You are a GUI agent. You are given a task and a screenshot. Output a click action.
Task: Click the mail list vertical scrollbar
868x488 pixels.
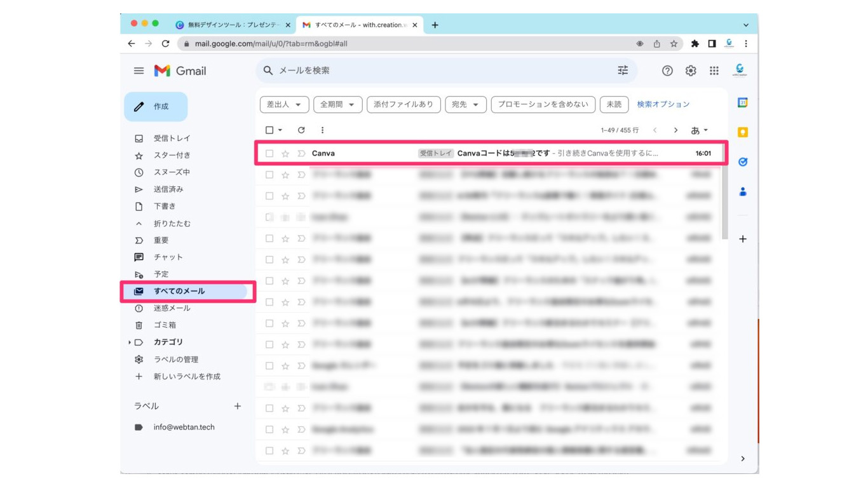click(x=725, y=191)
